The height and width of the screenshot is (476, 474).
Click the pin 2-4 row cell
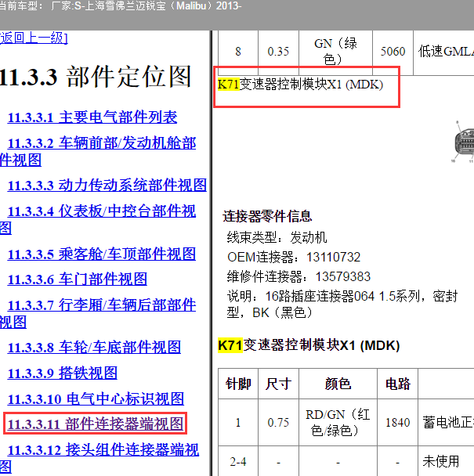[x=238, y=462]
